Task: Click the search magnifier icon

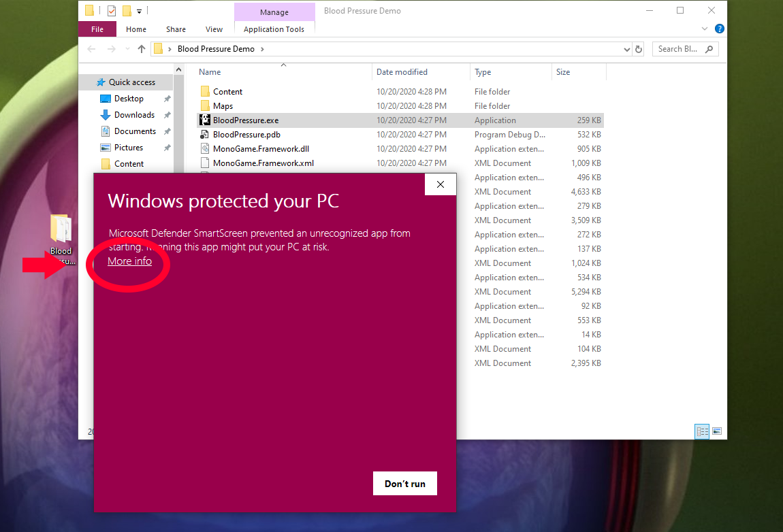Action: (x=709, y=49)
